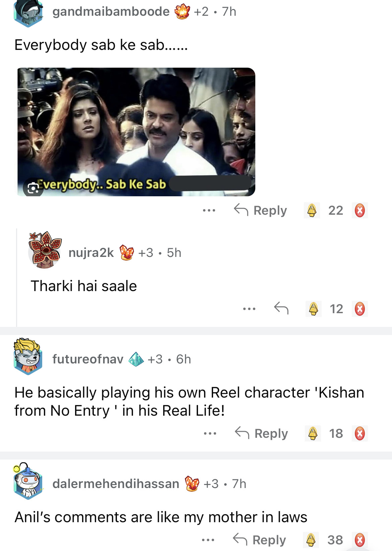This screenshot has height=551, width=392.
Task: Tap nujra2k's demogorgon avatar
Action: (45, 250)
